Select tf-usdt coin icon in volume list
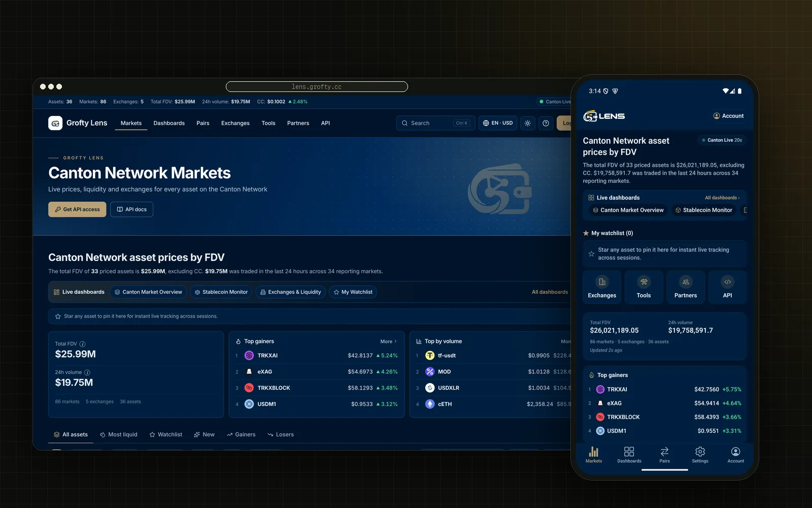 [430, 356]
